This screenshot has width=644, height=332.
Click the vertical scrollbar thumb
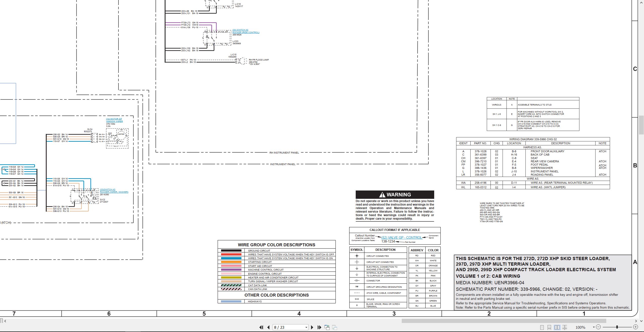click(641, 125)
